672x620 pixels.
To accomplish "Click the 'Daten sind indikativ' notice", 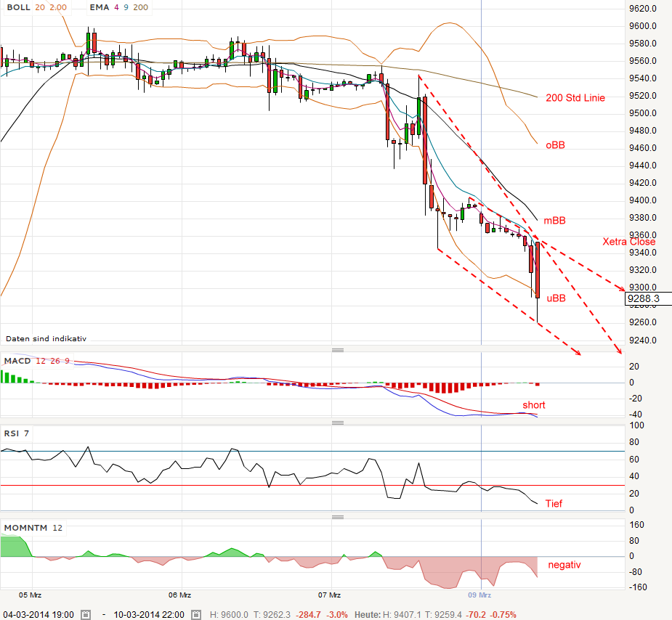I will [x=46, y=339].
